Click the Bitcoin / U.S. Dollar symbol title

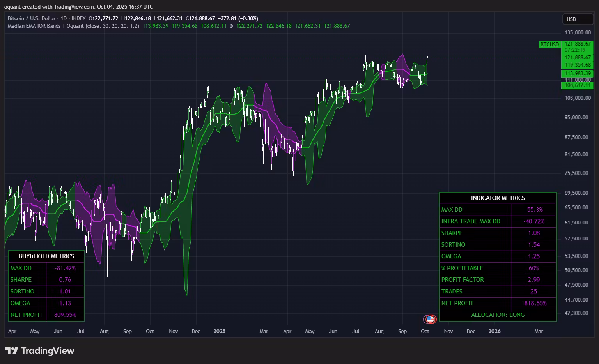point(31,18)
